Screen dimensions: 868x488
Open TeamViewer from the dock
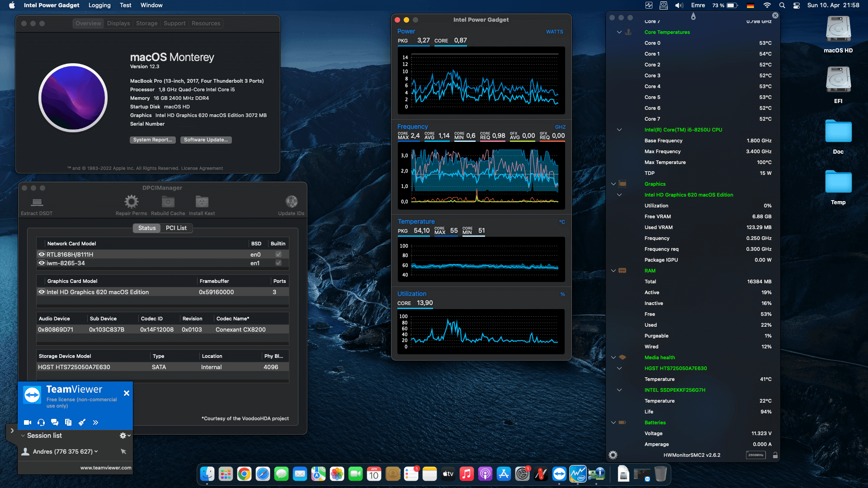(559, 474)
